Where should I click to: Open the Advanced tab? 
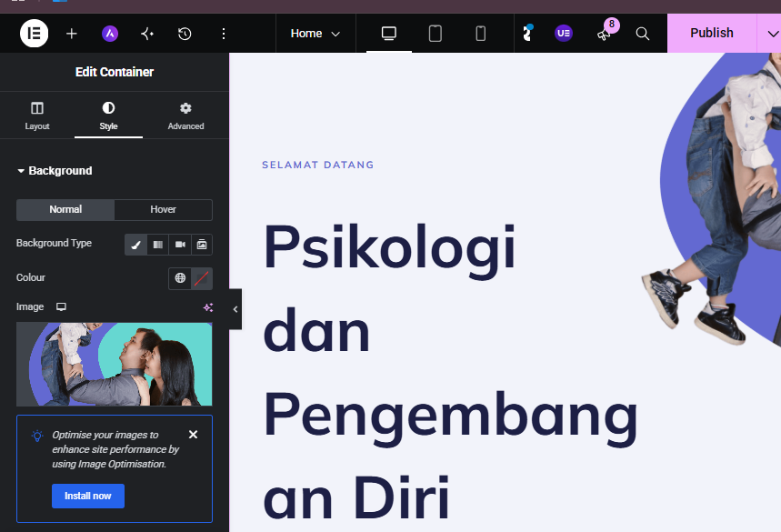[x=185, y=116]
